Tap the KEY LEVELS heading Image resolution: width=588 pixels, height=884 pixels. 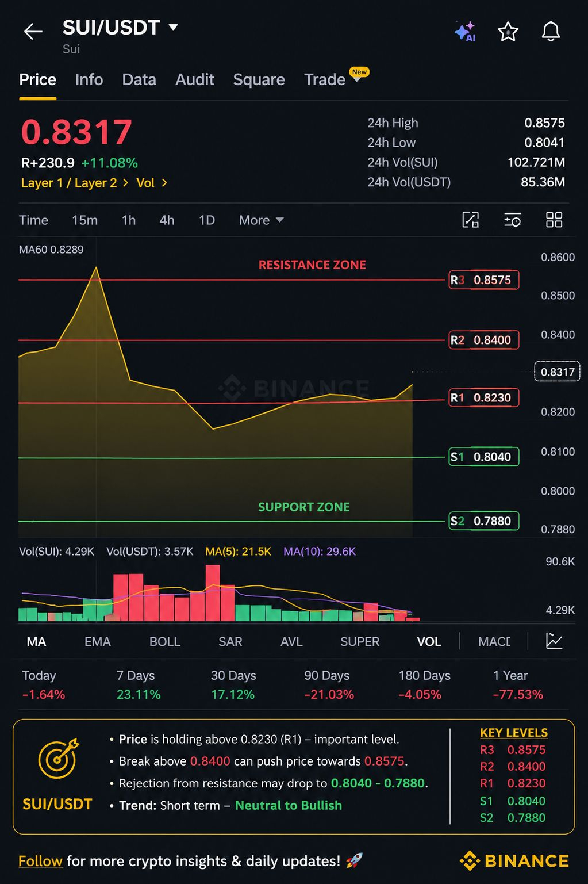514,733
